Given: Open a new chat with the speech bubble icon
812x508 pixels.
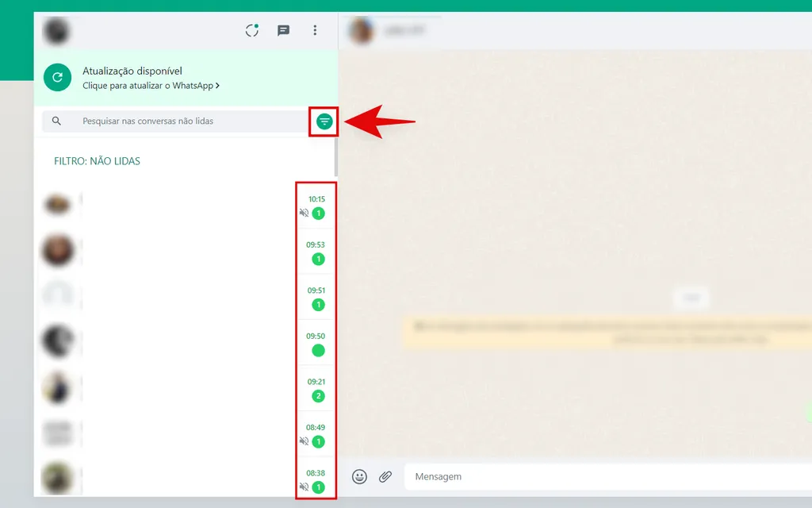Looking at the screenshot, I should (282, 30).
